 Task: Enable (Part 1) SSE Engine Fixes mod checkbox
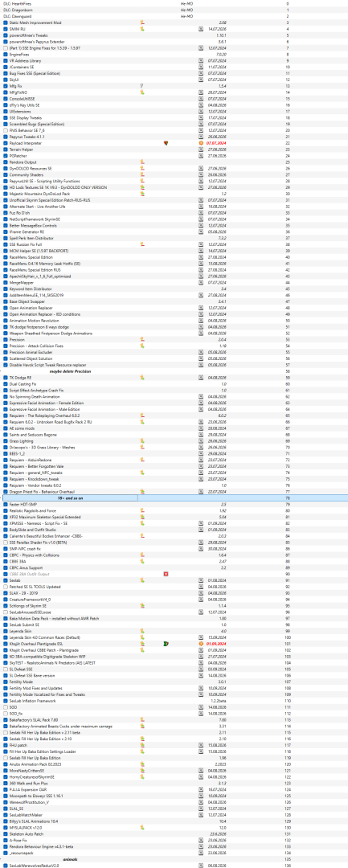click(x=6, y=47)
